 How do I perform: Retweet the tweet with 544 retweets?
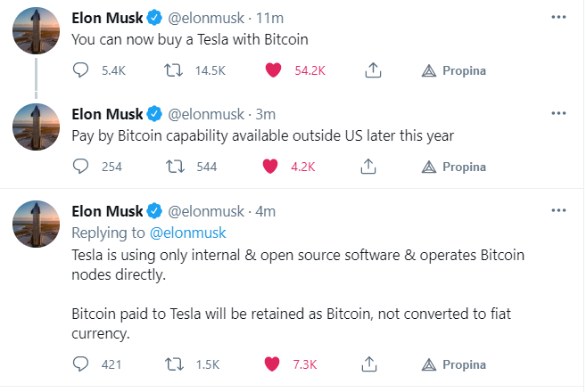pos(177,166)
